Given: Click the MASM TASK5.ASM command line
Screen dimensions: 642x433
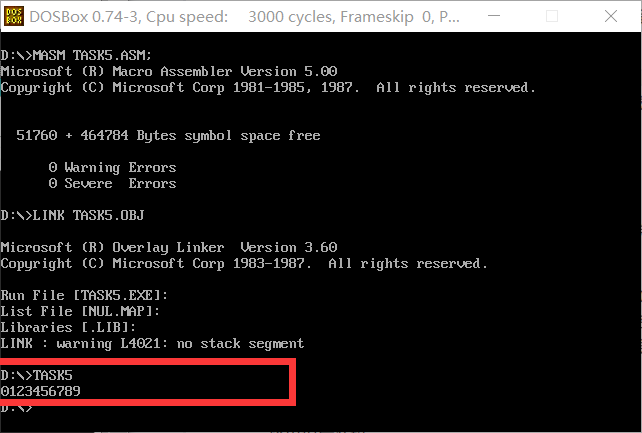Looking at the screenshot, I should pos(76,55).
